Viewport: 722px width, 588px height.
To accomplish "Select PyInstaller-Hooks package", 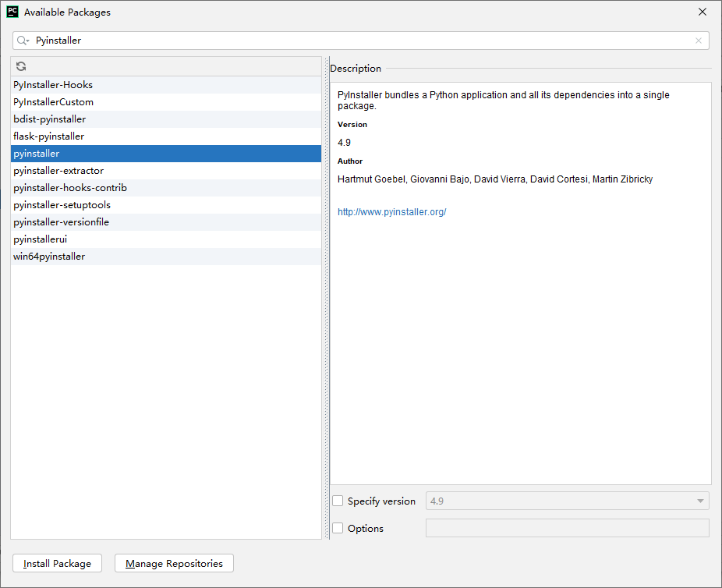I will point(166,85).
